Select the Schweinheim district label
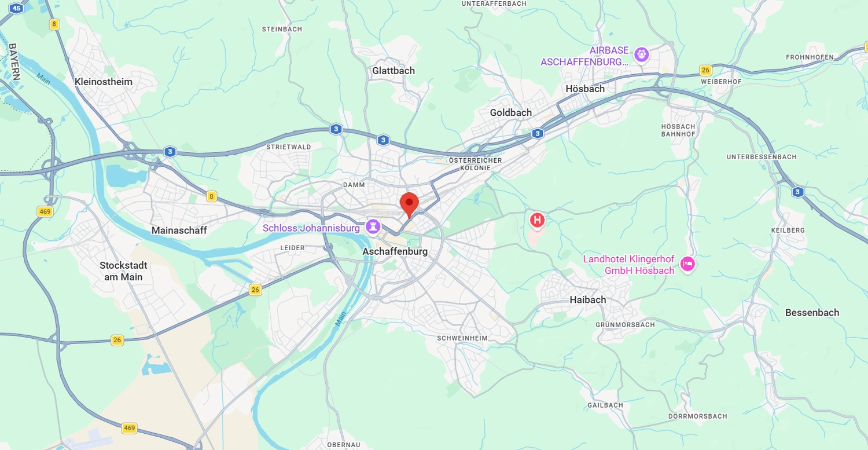This screenshot has width=868, height=450. [x=462, y=338]
